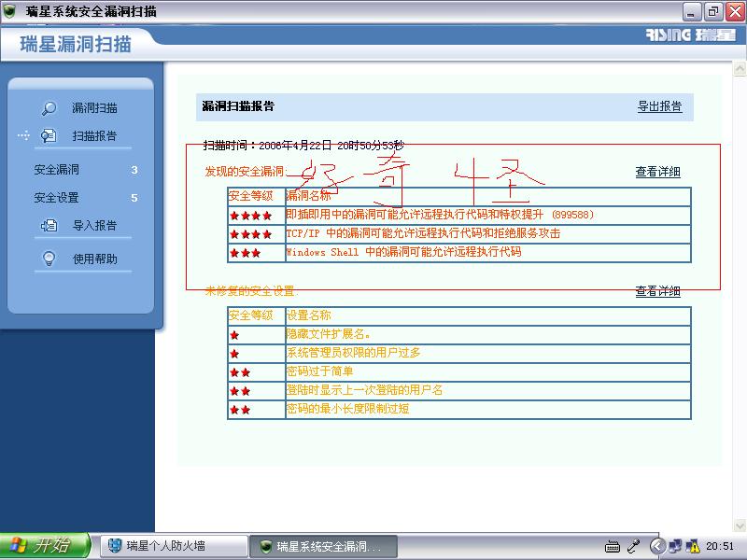Click the scroll up arrow of the report scrollbar

click(740, 69)
